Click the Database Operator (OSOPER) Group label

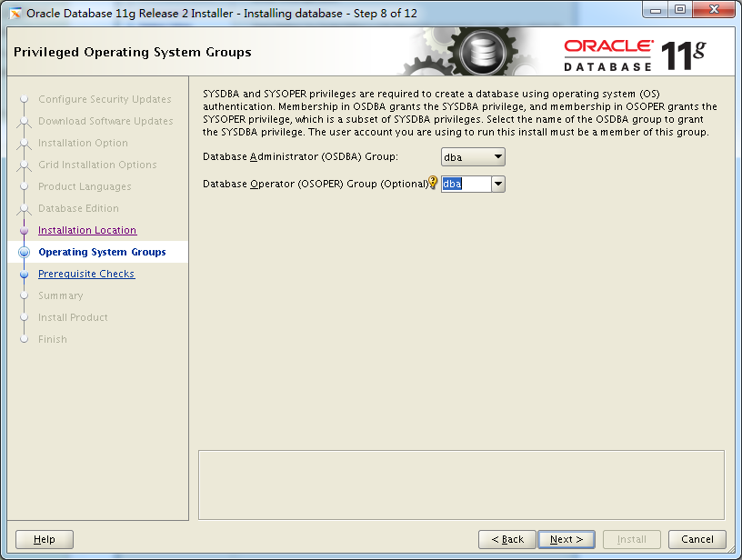tap(316, 184)
